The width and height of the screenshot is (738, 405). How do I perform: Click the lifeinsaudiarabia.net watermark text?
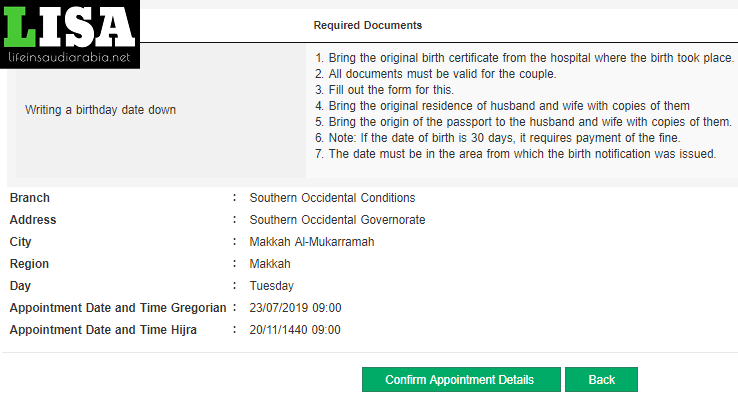[x=69, y=57]
